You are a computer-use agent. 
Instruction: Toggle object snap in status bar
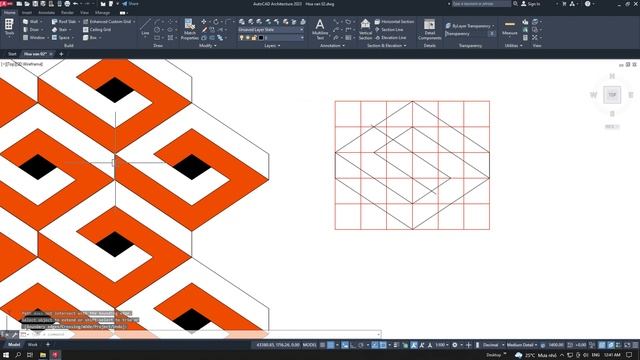click(383, 345)
